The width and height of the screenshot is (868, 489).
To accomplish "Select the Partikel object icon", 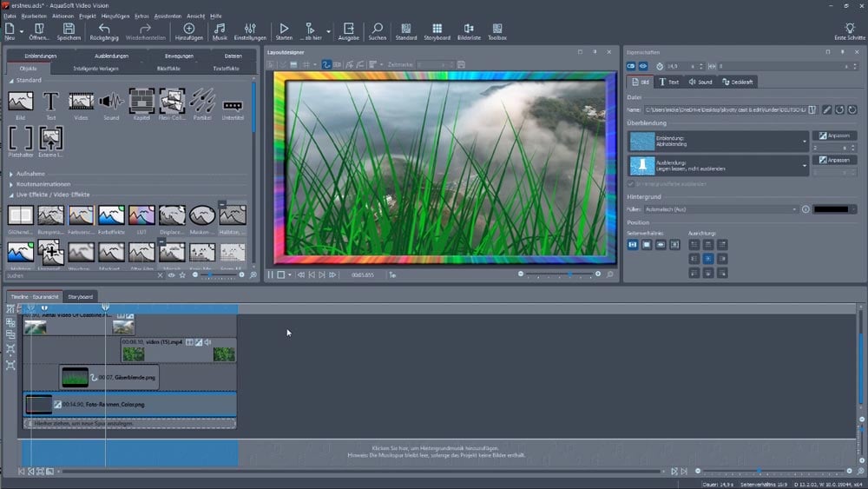I will (x=202, y=102).
